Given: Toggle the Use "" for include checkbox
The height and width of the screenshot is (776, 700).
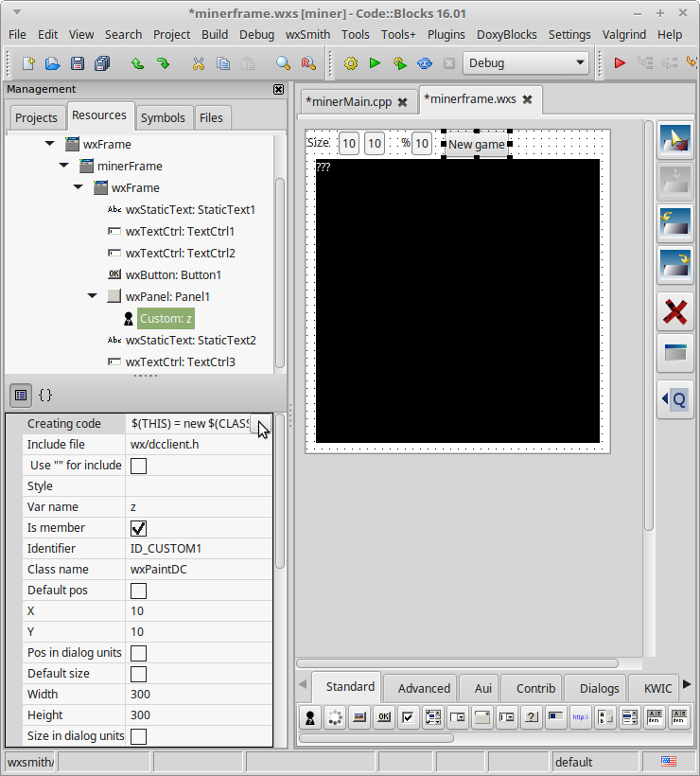Looking at the screenshot, I should [x=138, y=466].
